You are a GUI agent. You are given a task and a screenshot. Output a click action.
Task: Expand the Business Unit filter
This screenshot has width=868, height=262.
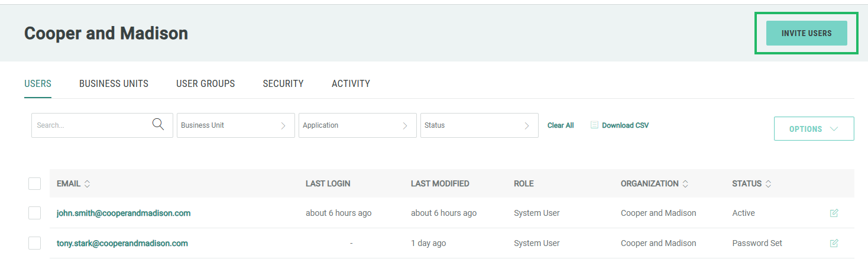[x=235, y=125]
